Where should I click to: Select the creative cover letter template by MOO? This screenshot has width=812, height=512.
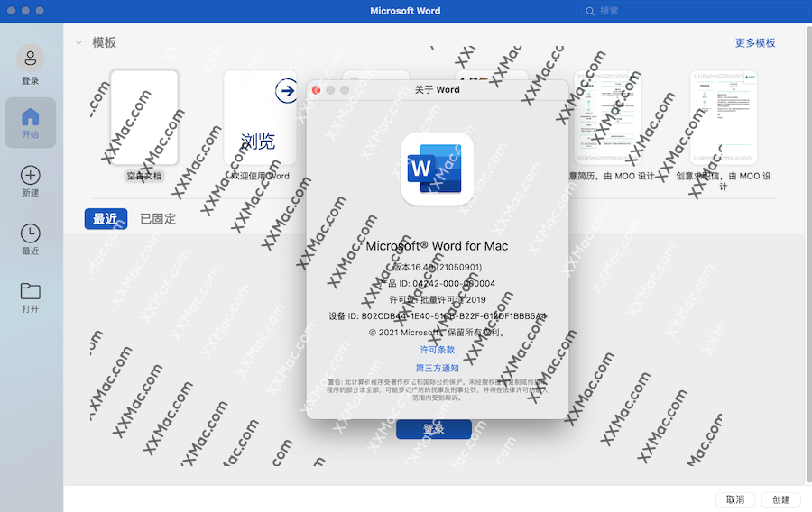pos(724,118)
